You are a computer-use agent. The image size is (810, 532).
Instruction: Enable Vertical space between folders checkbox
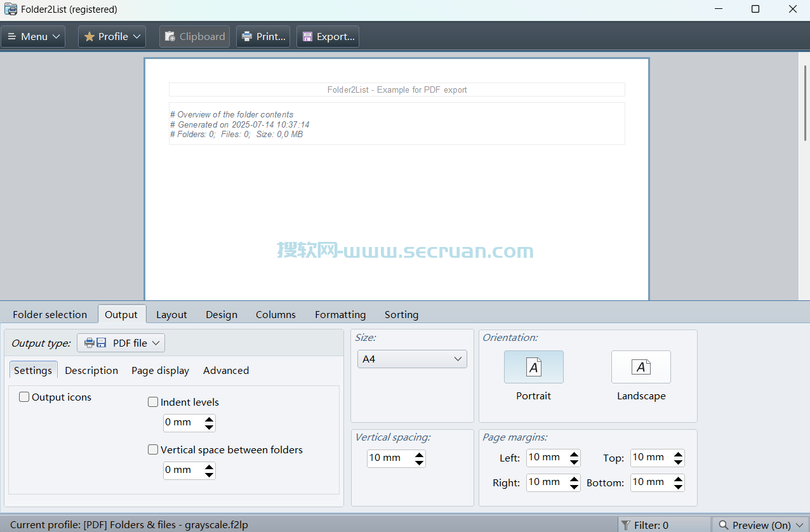tap(153, 449)
